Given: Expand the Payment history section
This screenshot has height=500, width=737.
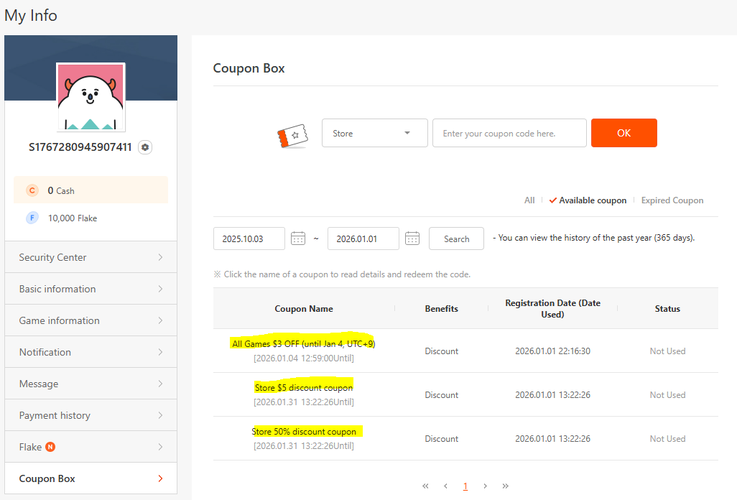Looking at the screenshot, I should 91,415.
